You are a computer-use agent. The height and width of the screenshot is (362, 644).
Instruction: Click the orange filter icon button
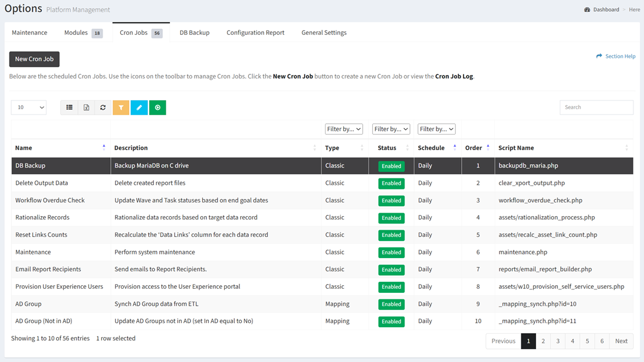click(x=121, y=107)
